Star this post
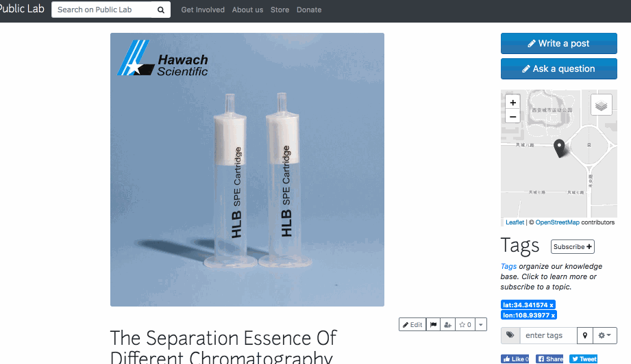This screenshot has height=364, width=631. pyautogui.click(x=465, y=324)
